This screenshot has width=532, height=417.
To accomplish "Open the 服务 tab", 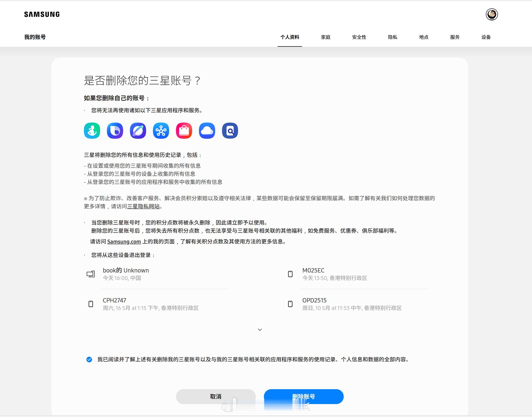I will pyautogui.click(x=455, y=37).
